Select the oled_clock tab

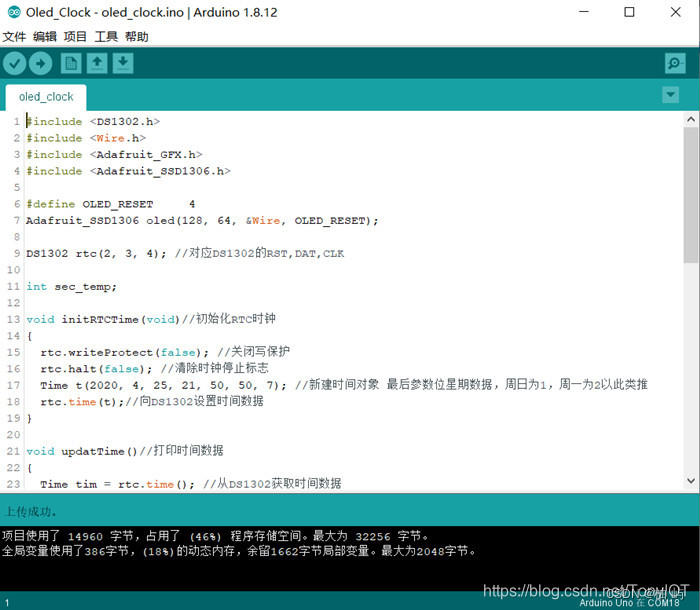tap(46, 97)
